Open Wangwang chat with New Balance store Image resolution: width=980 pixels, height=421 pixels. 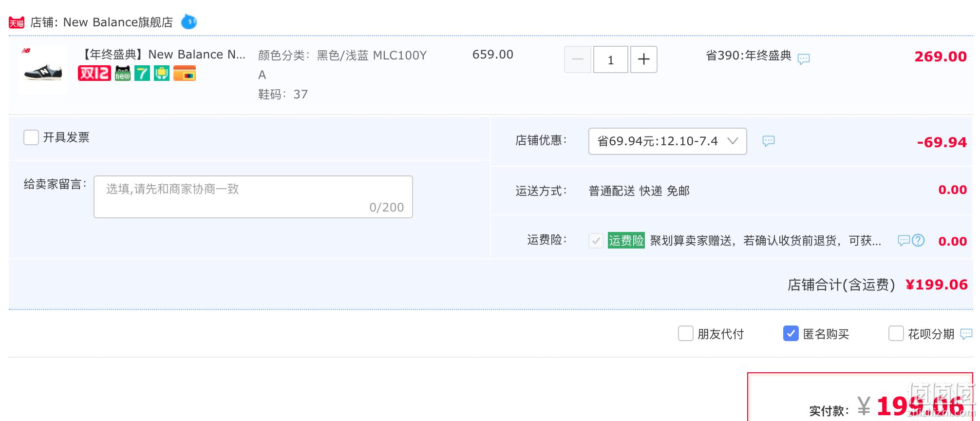[189, 22]
